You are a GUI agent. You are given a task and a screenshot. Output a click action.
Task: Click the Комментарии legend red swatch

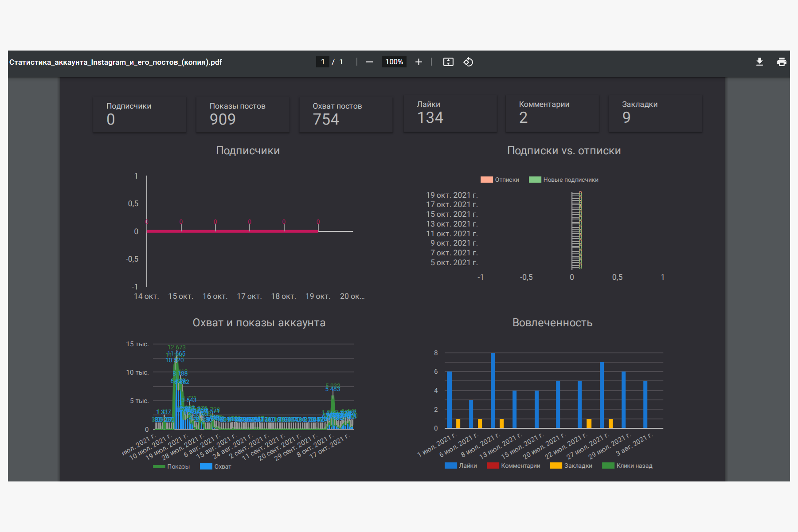[x=493, y=465]
